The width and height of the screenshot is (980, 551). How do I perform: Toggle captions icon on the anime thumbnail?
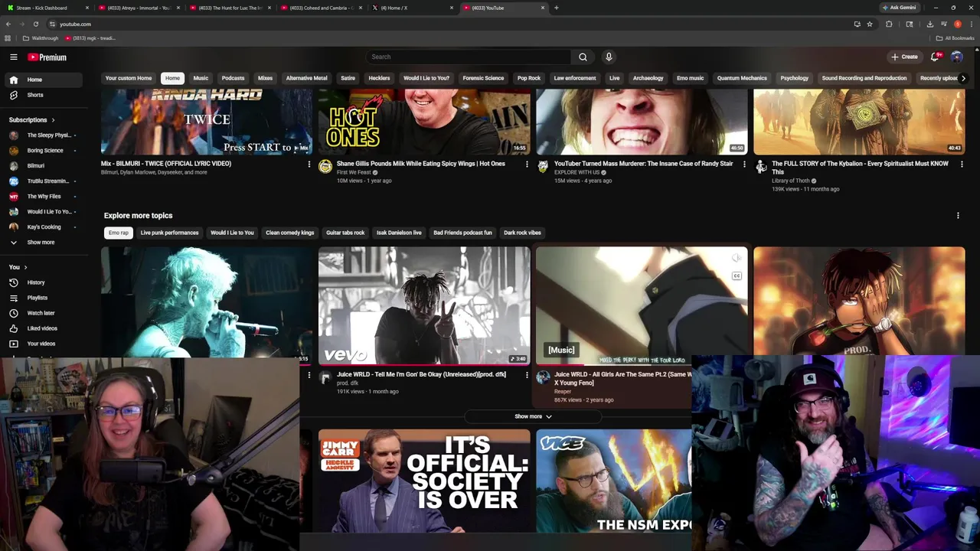point(737,275)
